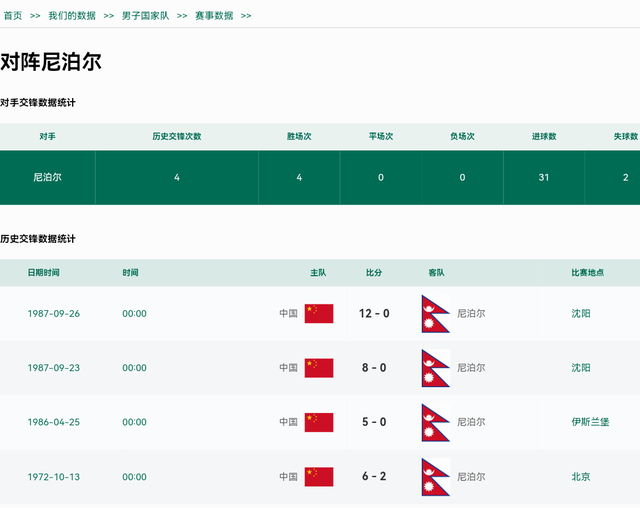Click 胜场次 column header

[299, 136]
